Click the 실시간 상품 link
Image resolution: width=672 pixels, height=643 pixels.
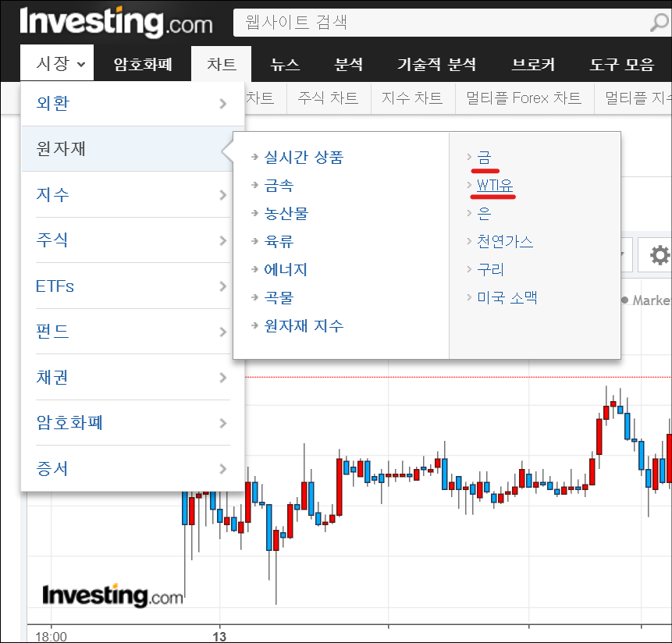[x=304, y=157]
